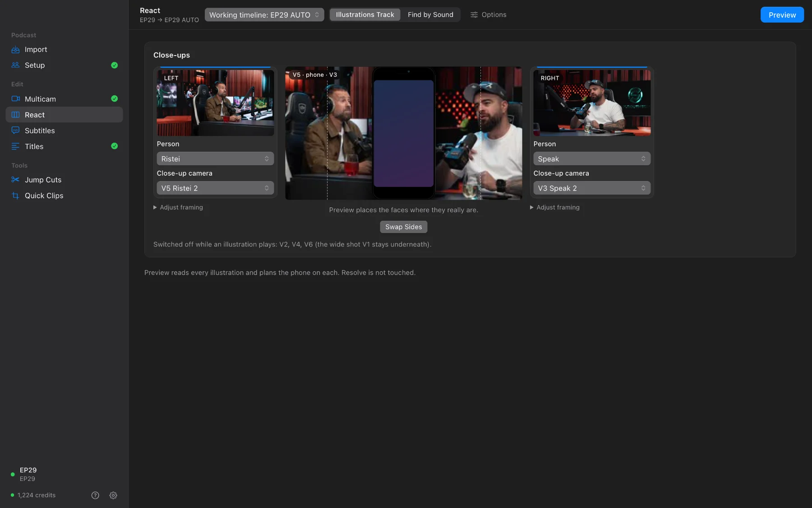812x508 pixels.
Task: Open settings gear icon
Action: tap(113, 495)
